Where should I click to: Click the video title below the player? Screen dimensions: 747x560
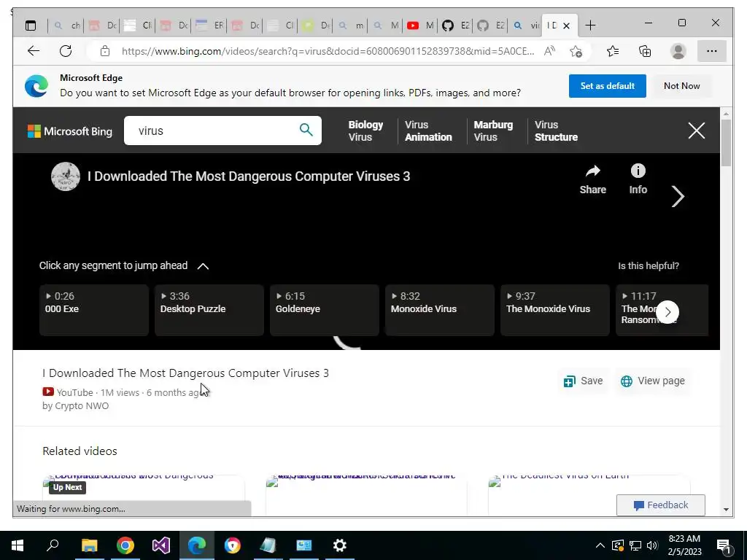point(185,373)
